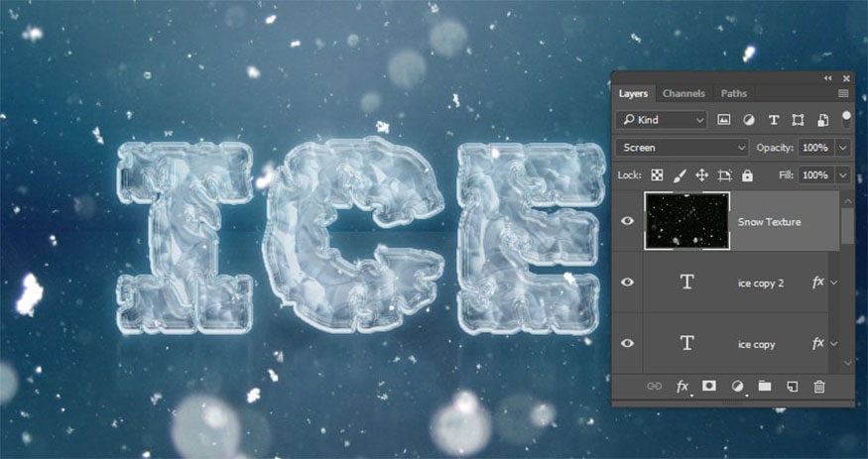Switch to the Channels tab
This screenshot has height=459, width=868.
click(x=683, y=93)
